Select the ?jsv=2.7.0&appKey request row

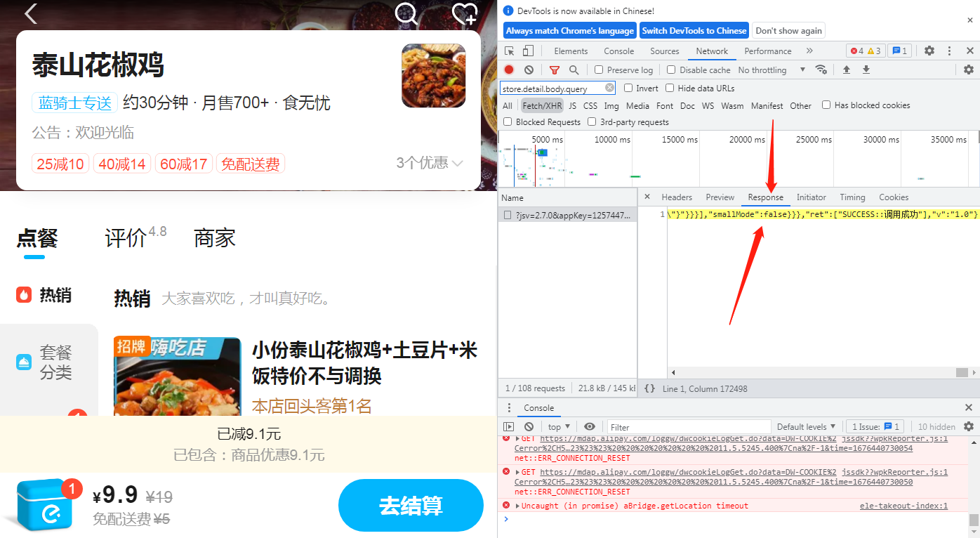point(568,216)
